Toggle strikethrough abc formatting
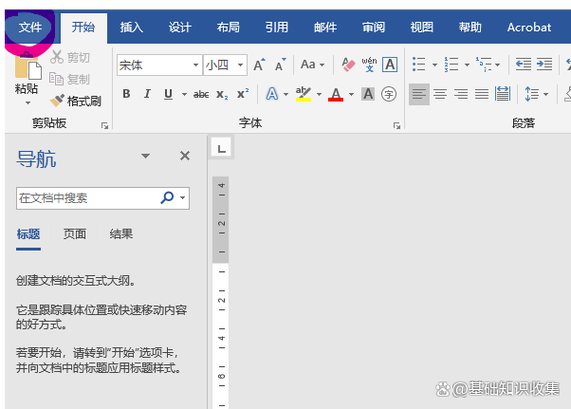 click(x=201, y=95)
